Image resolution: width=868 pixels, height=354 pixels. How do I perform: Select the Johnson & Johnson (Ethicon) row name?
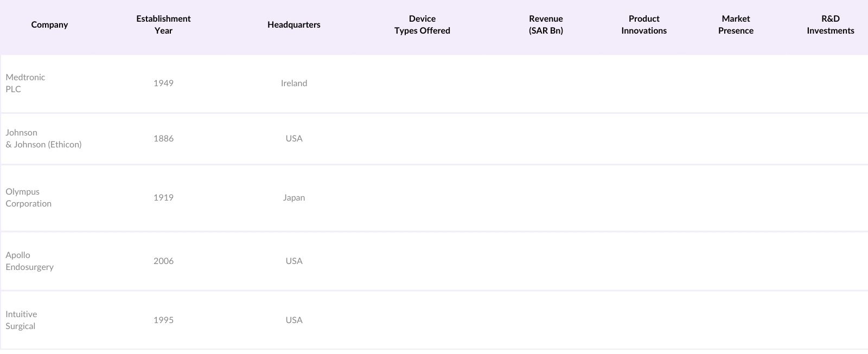(x=43, y=139)
